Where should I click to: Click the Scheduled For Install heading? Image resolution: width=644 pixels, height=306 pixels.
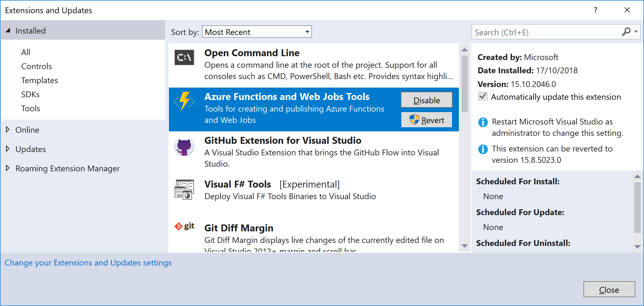point(518,181)
